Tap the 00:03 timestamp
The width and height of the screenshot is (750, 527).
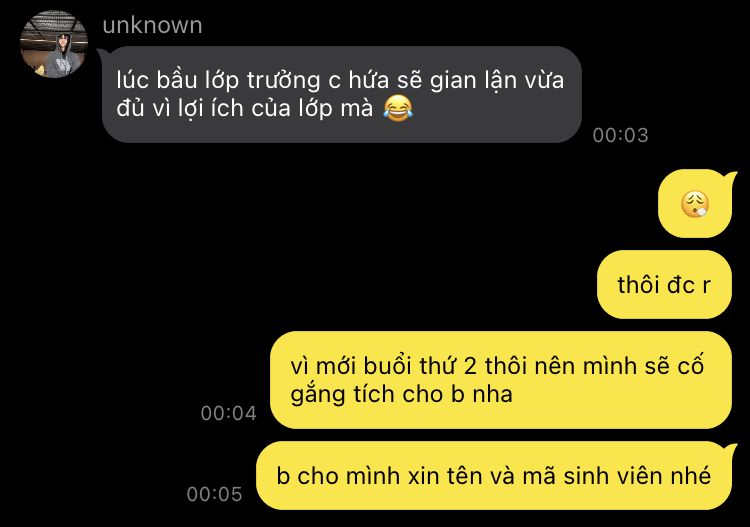point(620,135)
